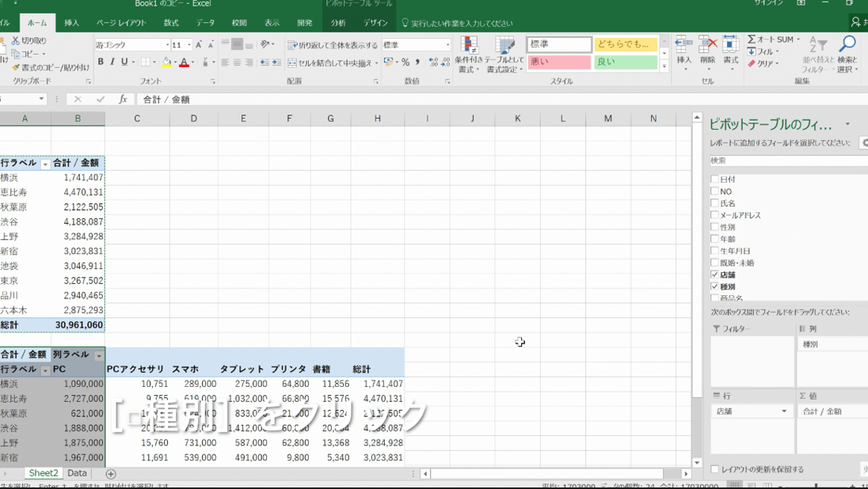Switch to the 挿入 (Insert) ribbon tab
This screenshot has width=868, height=489.
pyautogui.click(x=71, y=24)
